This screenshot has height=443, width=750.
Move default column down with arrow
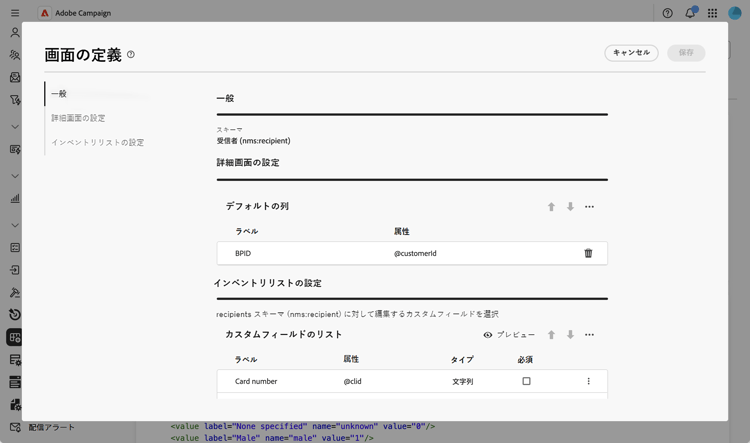pos(570,207)
